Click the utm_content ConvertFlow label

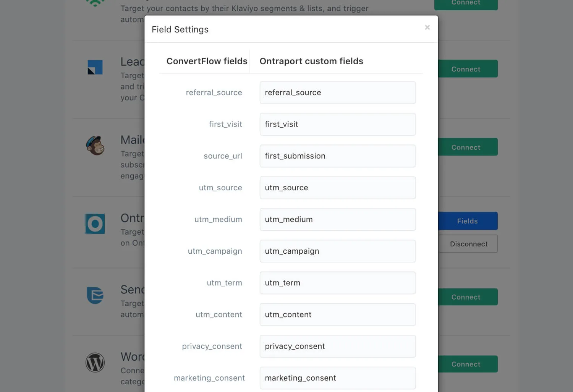coord(219,314)
